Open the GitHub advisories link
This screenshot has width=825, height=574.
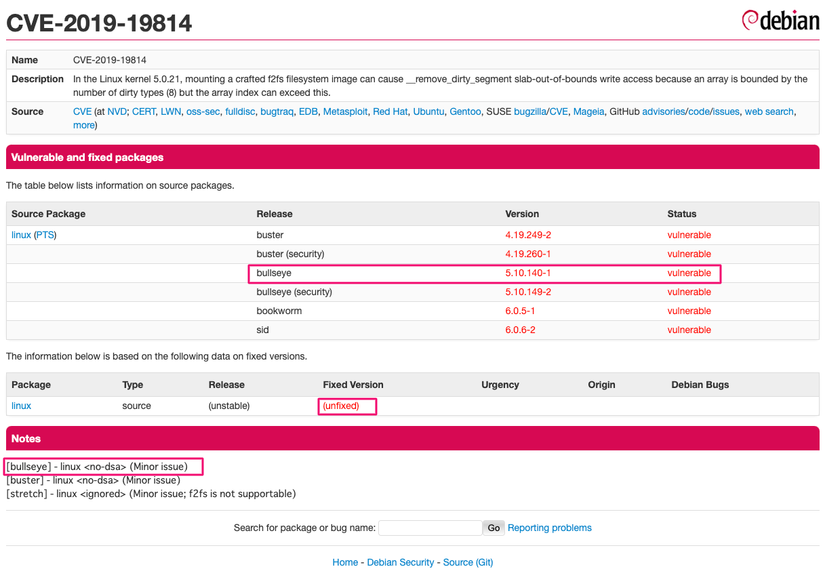coord(663,112)
